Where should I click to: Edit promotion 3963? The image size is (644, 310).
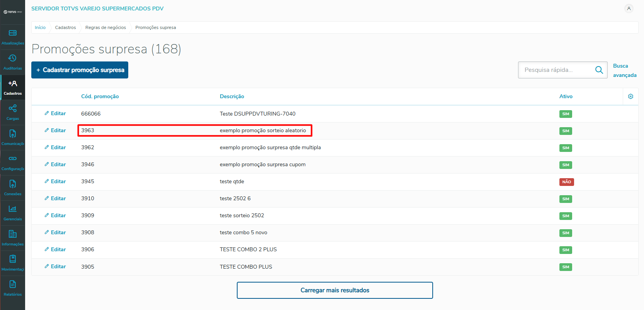55,131
